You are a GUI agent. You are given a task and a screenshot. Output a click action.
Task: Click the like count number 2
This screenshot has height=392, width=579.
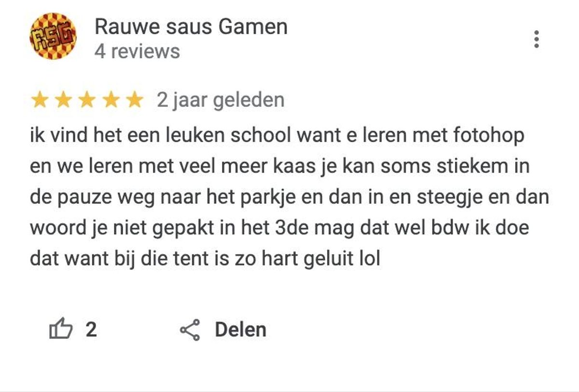pyautogui.click(x=91, y=330)
